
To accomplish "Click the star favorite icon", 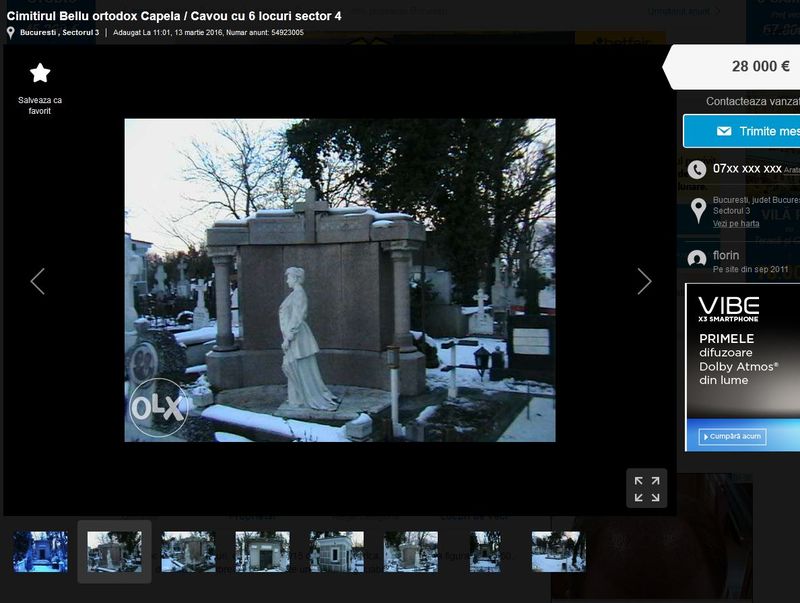I will click(40, 73).
